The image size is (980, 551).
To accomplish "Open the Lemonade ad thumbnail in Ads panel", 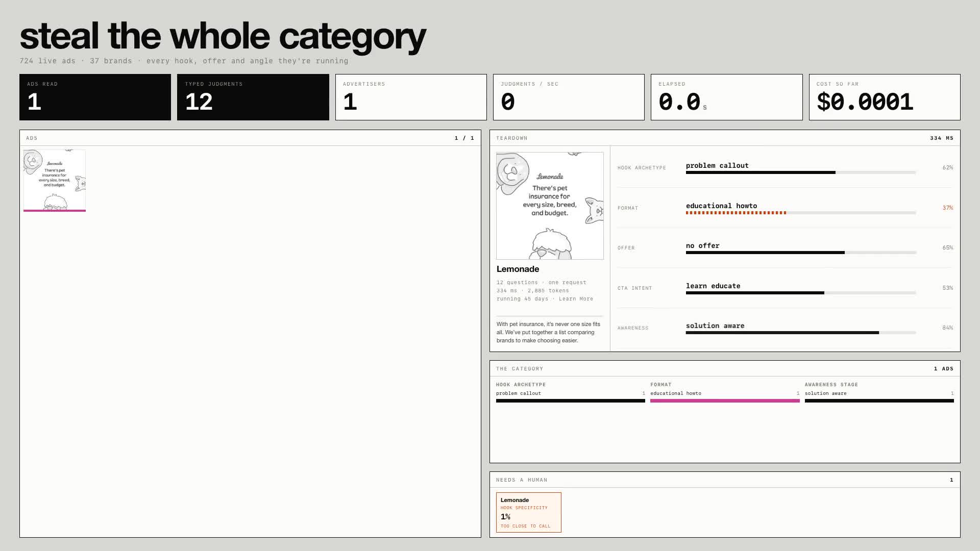I will (55, 181).
